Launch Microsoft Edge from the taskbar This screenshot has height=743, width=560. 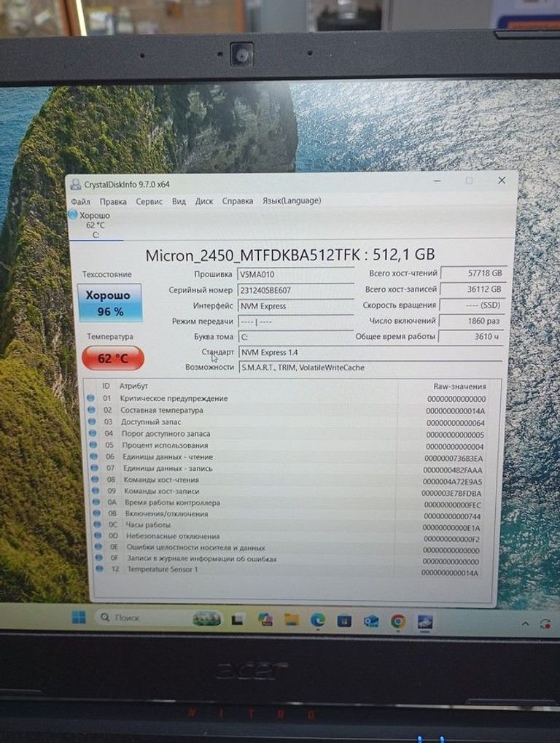[x=317, y=620]
